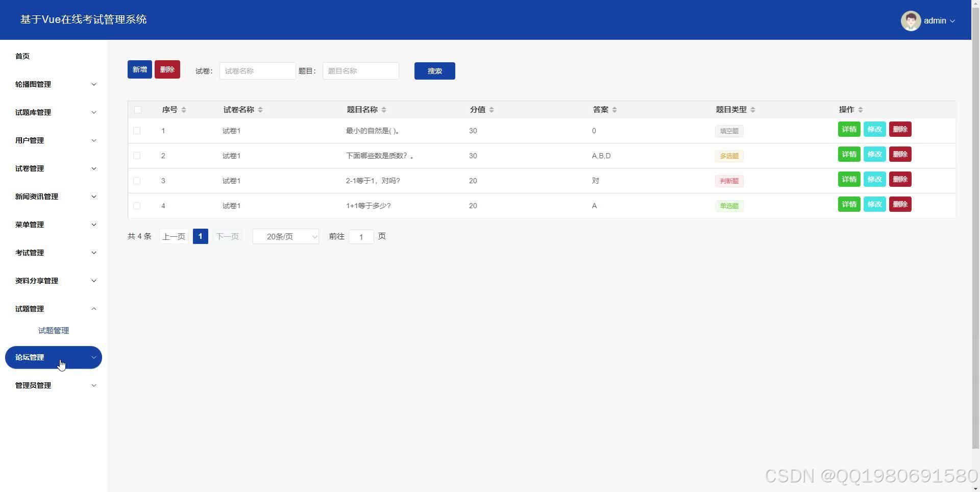Screen dimensions: 980x492
Task: Sort the 题目名称 column
Action: pos(384,109)
